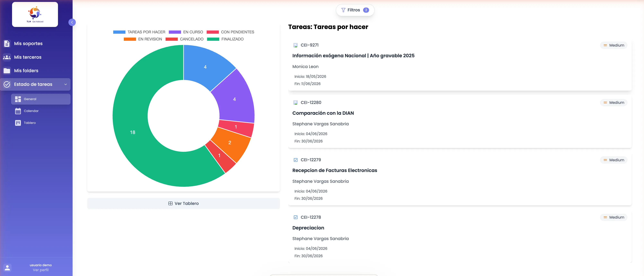Expand the Estado de tareas chevron
644x276 pixels.
pos(66,84)
